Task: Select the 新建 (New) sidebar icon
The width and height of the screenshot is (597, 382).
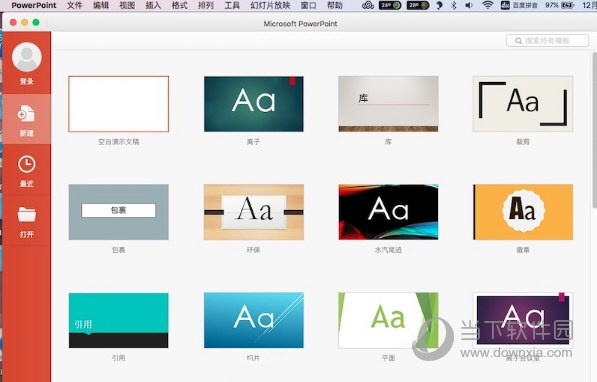Action: [x=26, y=114]
